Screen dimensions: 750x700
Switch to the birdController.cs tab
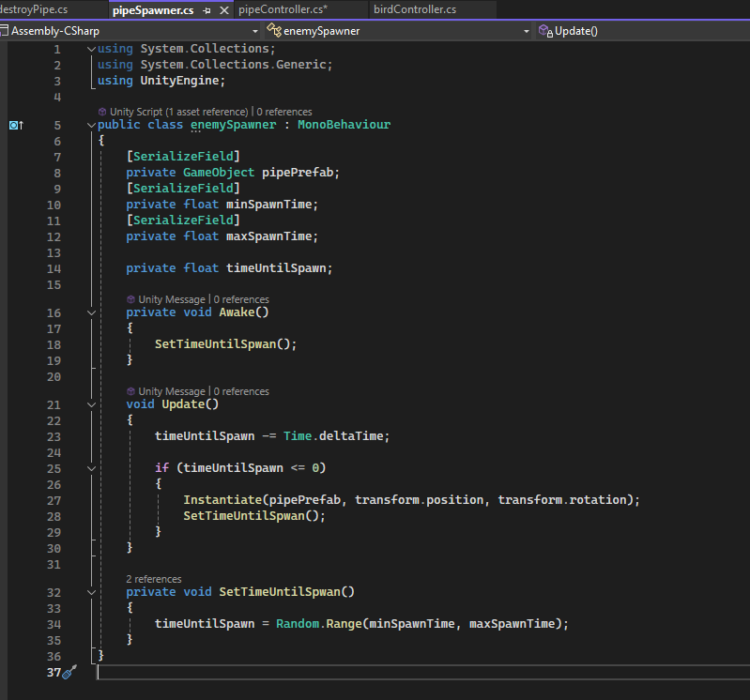(415, 10)
